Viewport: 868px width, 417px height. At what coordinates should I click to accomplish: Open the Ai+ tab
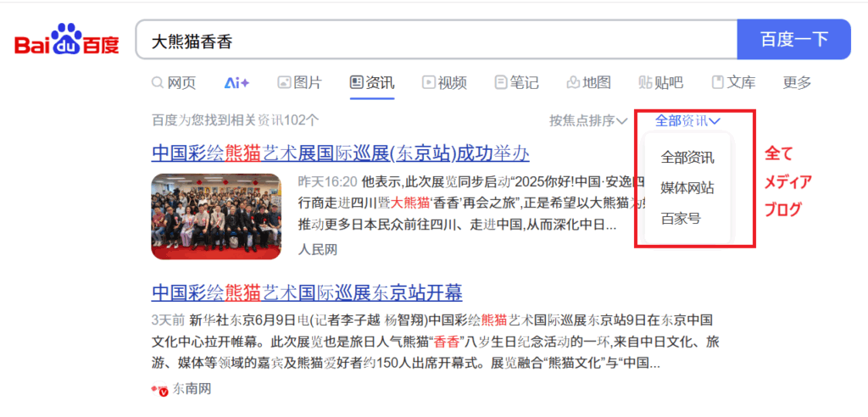pos(237,83)
